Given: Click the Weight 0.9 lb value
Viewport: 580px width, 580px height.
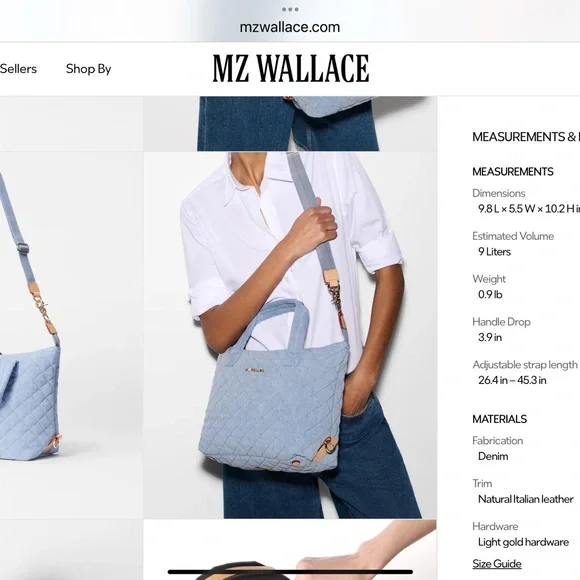Looking at the screenshot, I should pyautogui.click(x=490, y=294).
